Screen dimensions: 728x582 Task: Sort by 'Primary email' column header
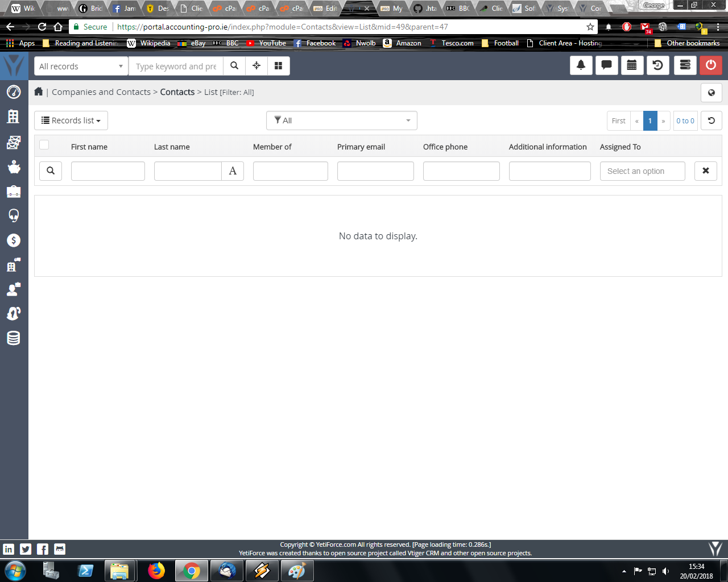pos(361,147)
